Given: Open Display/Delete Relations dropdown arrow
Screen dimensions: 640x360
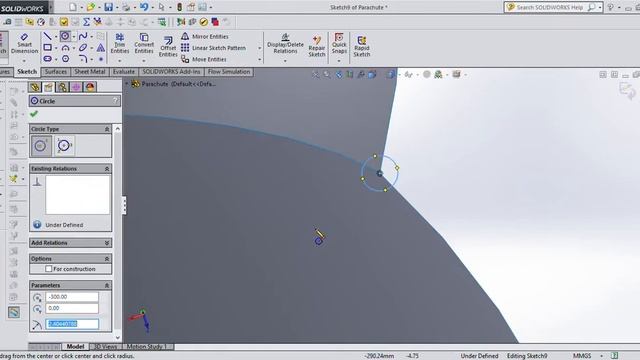Looking at the screenshot, I should (285, 61).
